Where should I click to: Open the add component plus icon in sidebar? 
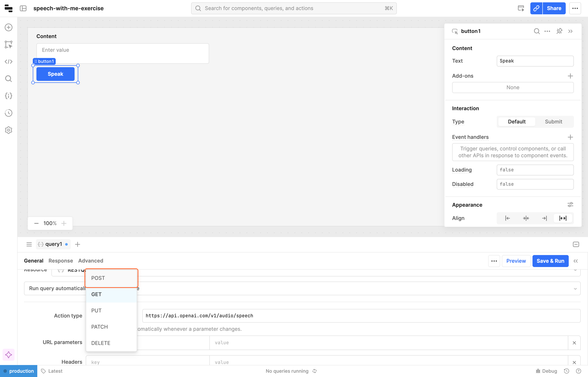pyautogui.click(x=9, y=27)
